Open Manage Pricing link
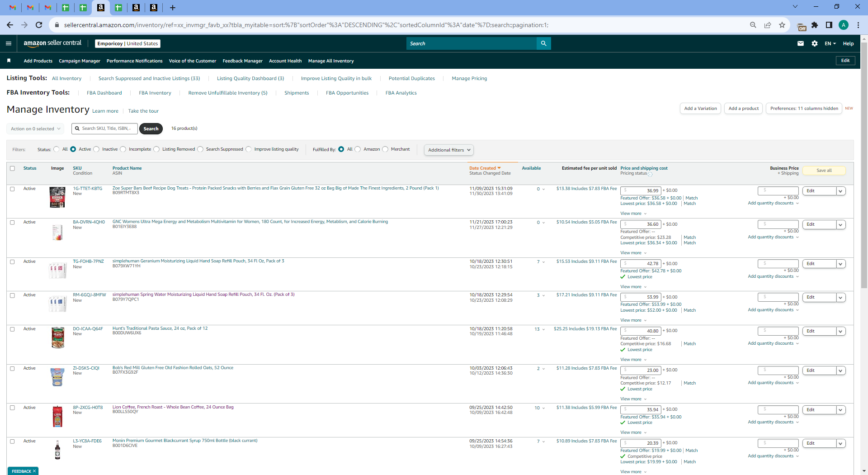The image size is (868, 475). (x=469, y=78)
